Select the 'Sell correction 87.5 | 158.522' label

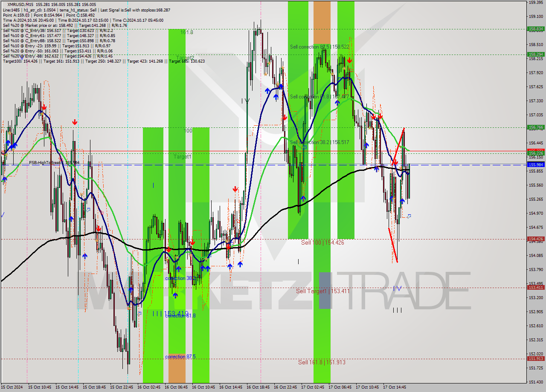(320, 47)
